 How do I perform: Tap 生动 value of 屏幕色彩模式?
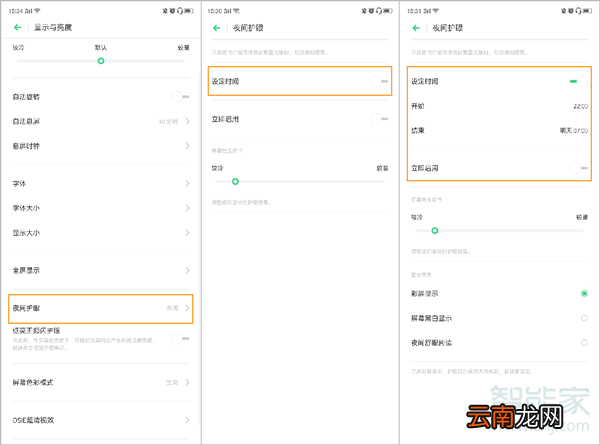[x=172, y=382]
